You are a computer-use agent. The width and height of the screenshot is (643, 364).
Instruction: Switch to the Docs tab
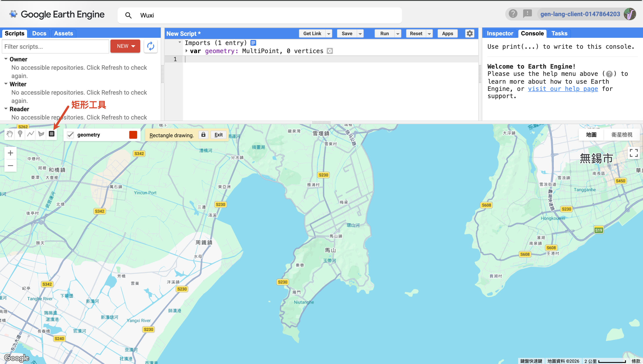coord(39,33)
